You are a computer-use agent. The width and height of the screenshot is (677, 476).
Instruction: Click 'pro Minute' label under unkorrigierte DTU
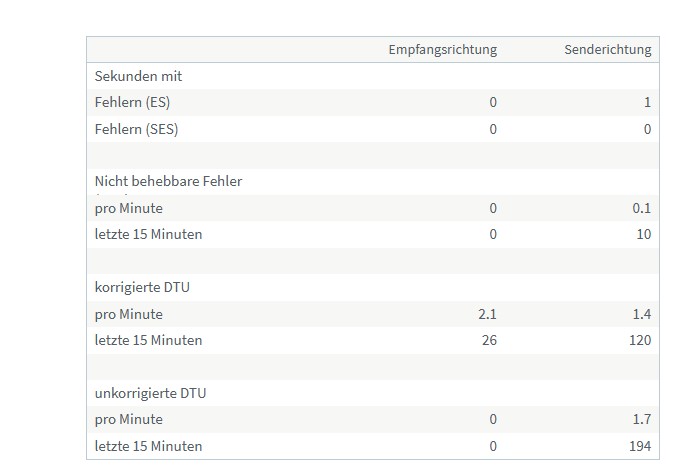tap(128, 419)
